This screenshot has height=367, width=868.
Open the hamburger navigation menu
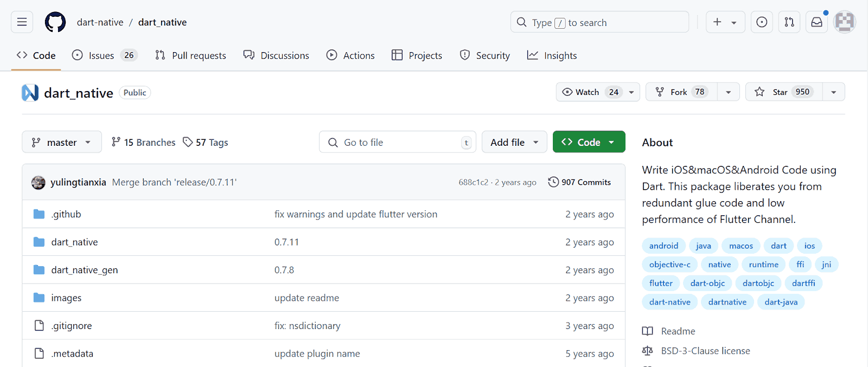pos(22,22)
